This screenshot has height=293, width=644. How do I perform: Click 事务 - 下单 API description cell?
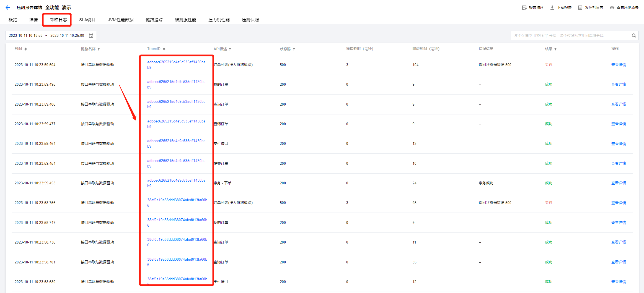tap(223, 183)
